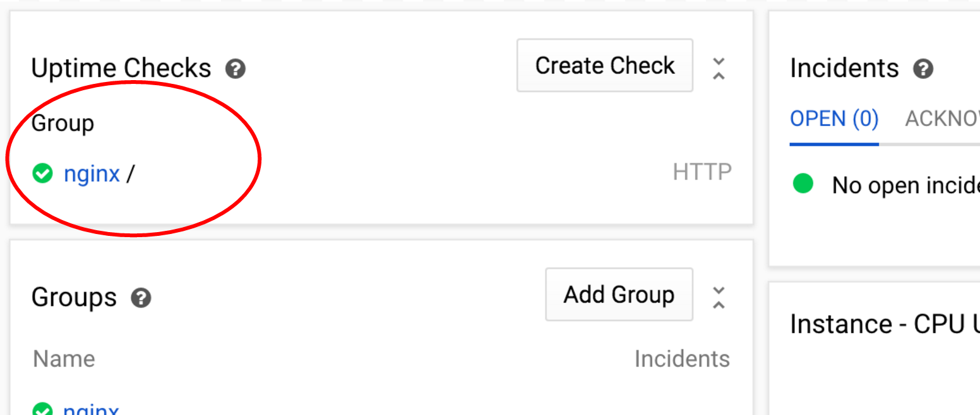Open the nginx group link in Groups

pyautogui.click(x=92, y=410)
